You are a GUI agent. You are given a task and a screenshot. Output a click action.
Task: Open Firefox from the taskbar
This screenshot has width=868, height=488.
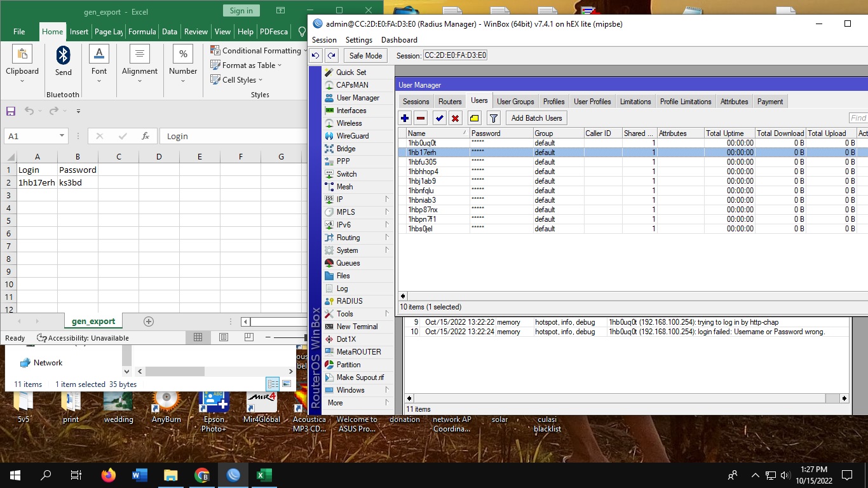click(109, 475)
